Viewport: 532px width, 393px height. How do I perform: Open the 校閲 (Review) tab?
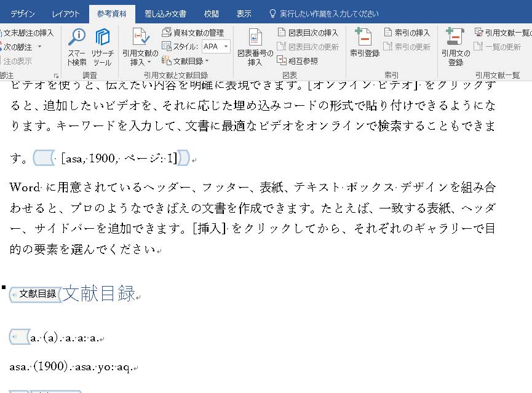coord(211,14)
